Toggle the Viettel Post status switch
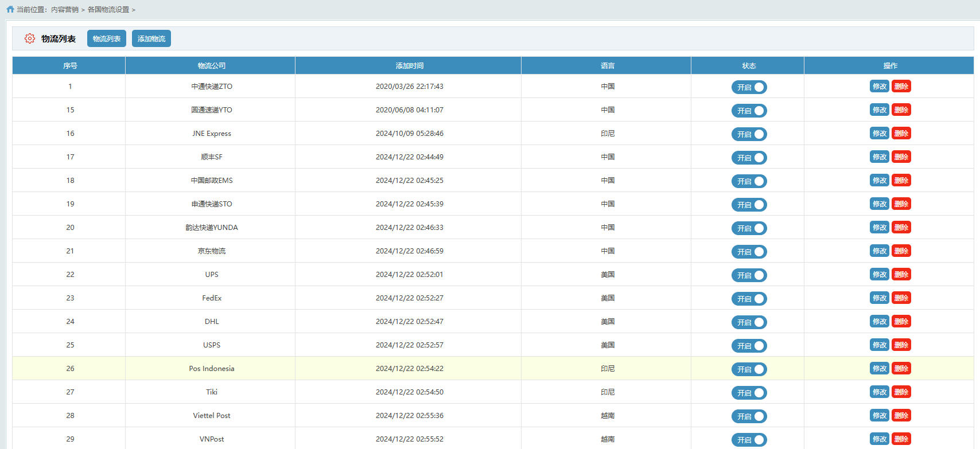The image size is (980, 449). (749, 416)
